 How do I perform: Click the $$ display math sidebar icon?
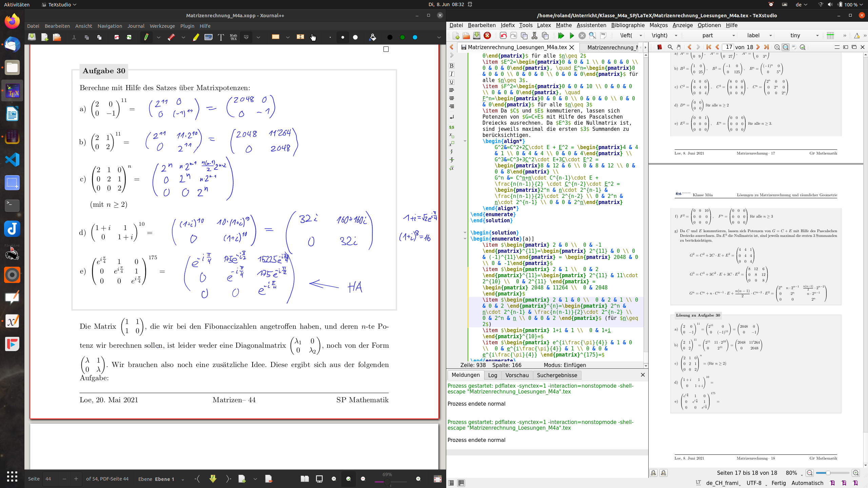point(452,127)
